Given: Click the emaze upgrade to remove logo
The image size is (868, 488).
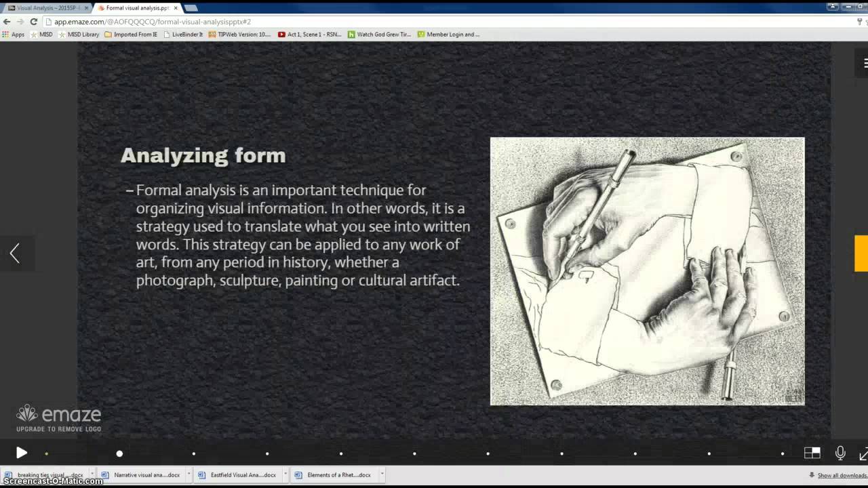Looking at the screenshot, I should coord(58,418).
